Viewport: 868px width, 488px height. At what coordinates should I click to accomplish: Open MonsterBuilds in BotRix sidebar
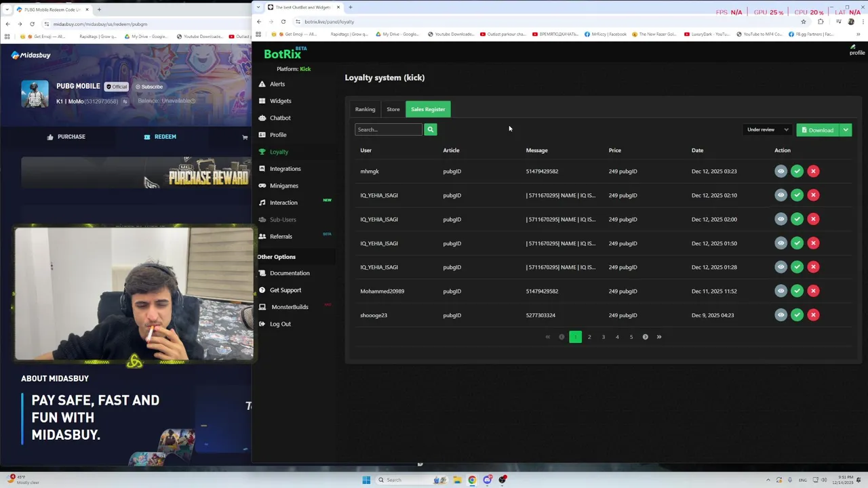[x=290, y=307]
